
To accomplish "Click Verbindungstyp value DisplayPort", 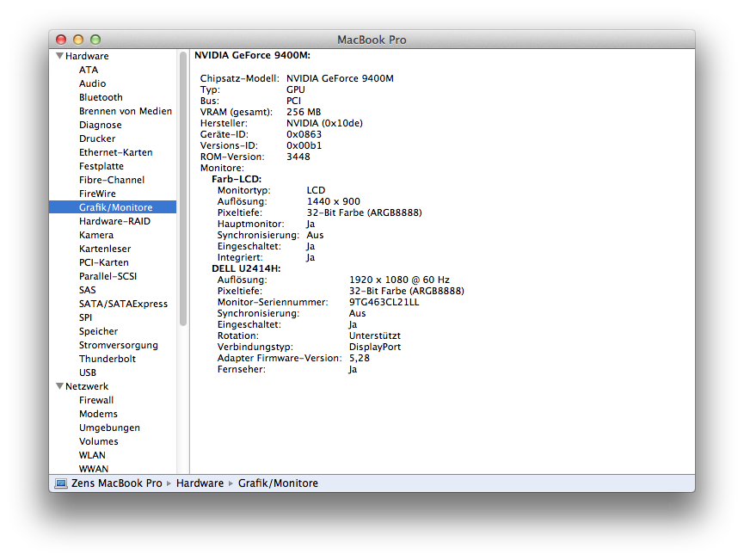I will [x=375, y=347].
